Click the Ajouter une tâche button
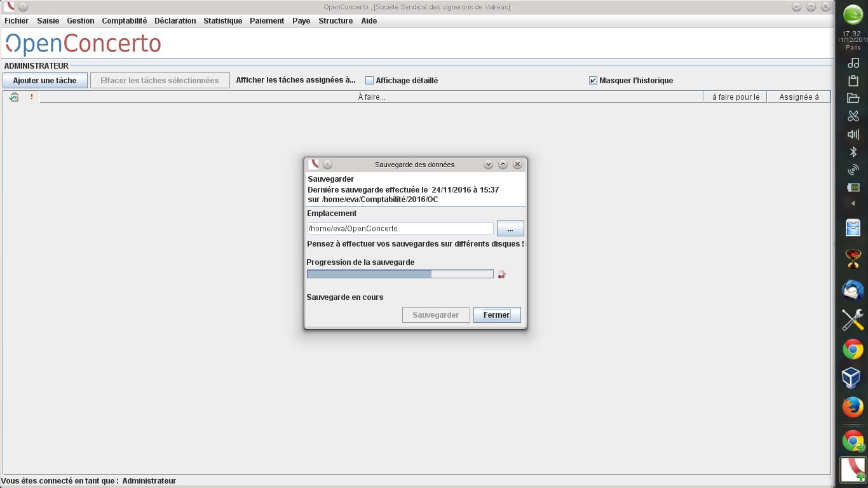This screenshot has width=868, height=488. 44,81
